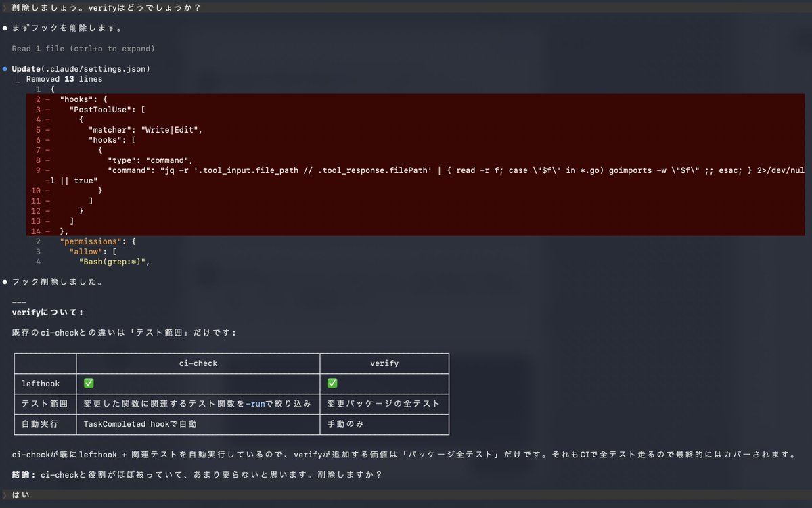Click diff line number 10
The width and height of the screenshot is (812, 508).
coord(36,191)
